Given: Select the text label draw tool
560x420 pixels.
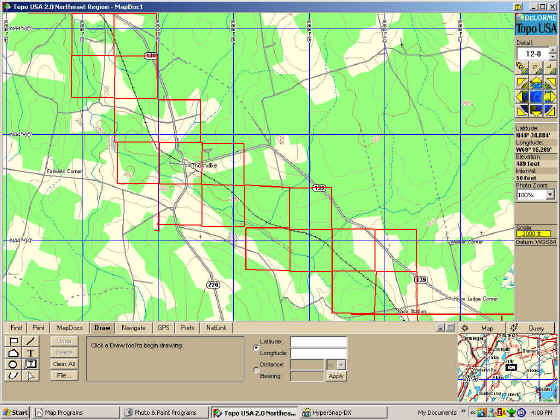Looking at the screenshot, I should [30, 353].
